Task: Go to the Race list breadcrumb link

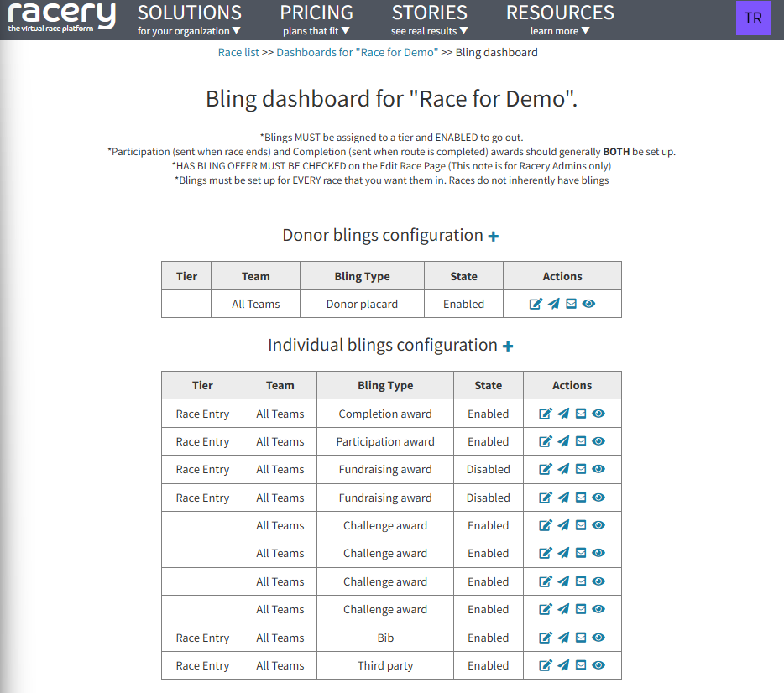Action: pos(238,52)
